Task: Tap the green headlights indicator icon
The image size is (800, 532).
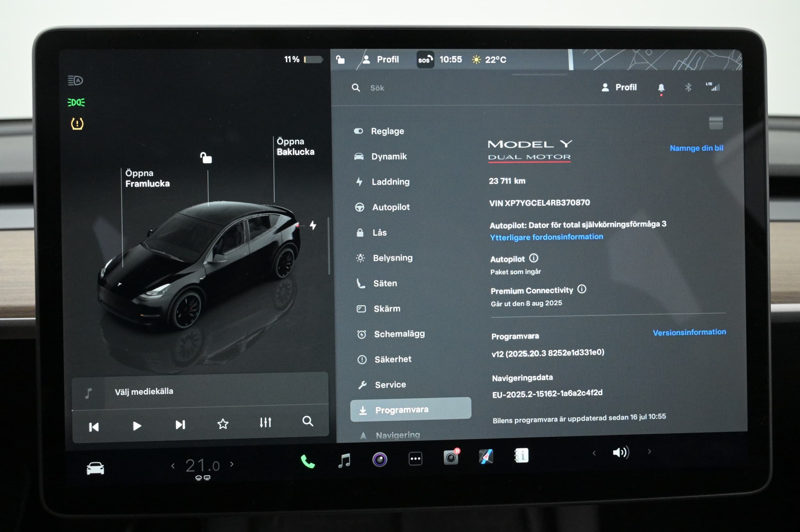Action: [76, 102]
